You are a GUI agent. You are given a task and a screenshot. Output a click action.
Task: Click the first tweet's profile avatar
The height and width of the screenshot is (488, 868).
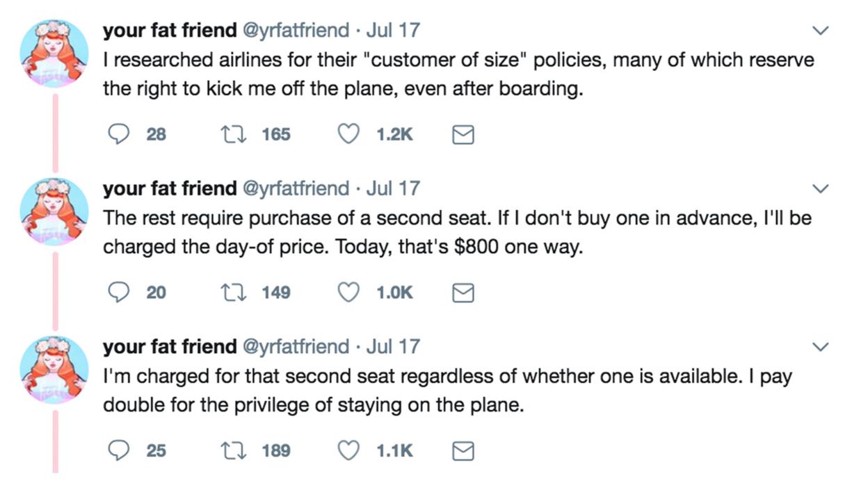(x=54, y=53)
